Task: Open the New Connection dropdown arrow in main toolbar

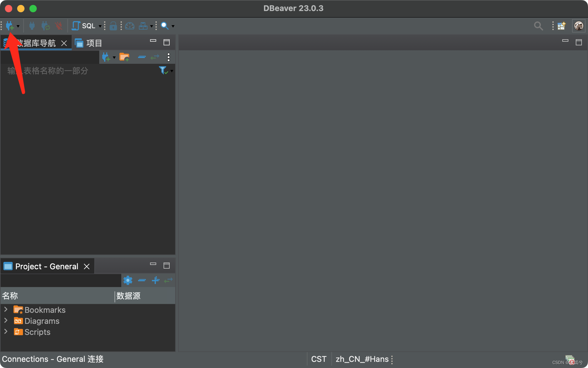Action: click(18, 26)
